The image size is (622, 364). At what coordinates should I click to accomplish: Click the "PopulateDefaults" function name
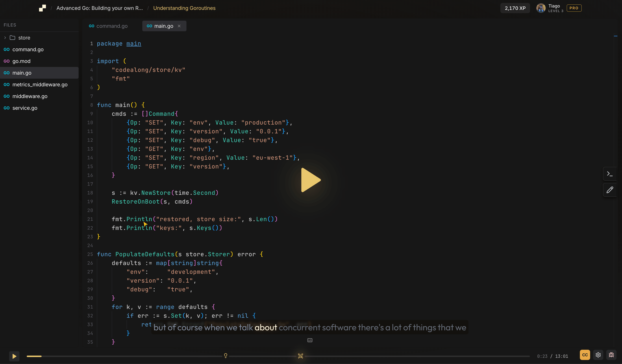tap(145, 254)
